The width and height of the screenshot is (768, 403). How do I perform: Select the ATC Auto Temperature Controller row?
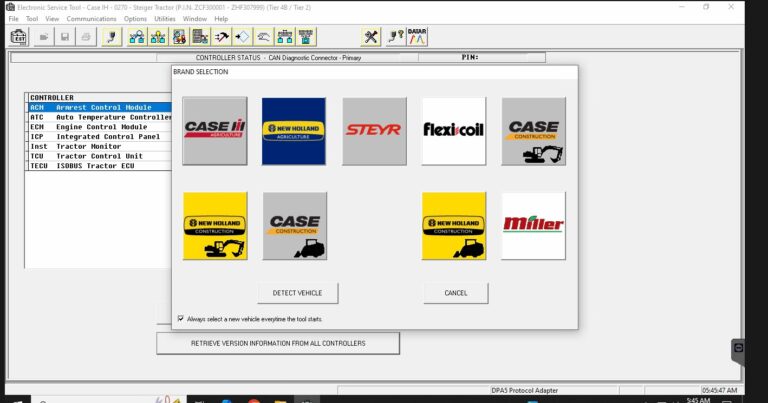coord(99,117)
